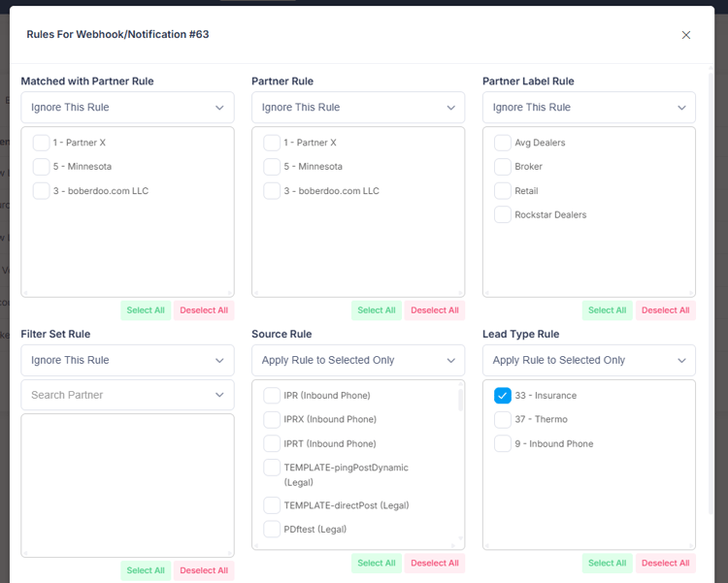The image size is (728, 583).
Task: Click Select All under Partner Label Rule
Action: point(607,310)
